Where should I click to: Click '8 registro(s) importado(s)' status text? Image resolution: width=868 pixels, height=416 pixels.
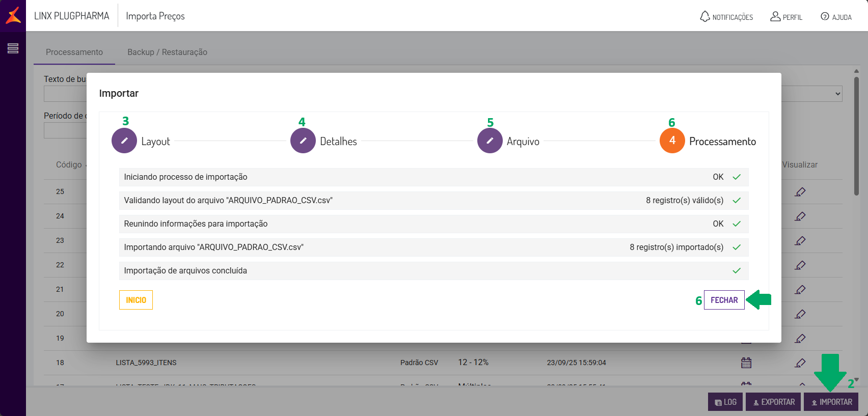coord(676,247)
